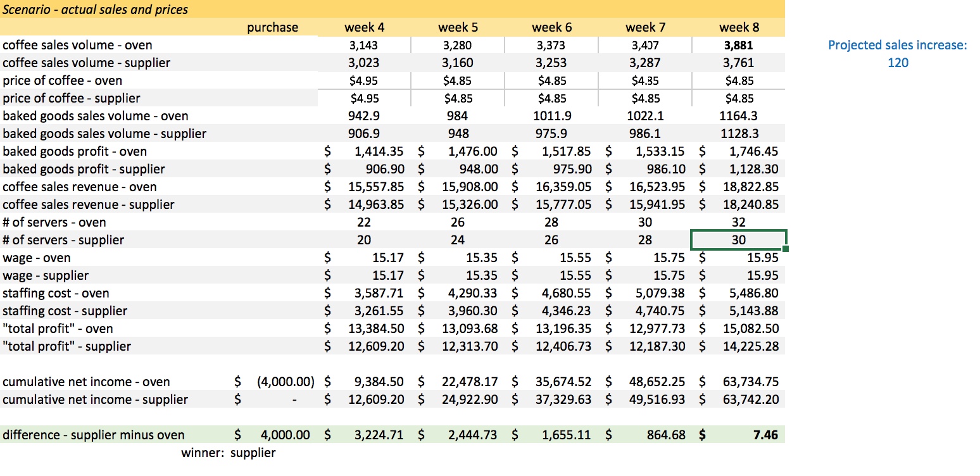Click staffing cost supplier value 5,143.88
This screenshot has height=476, width=980.
point(753,311)
